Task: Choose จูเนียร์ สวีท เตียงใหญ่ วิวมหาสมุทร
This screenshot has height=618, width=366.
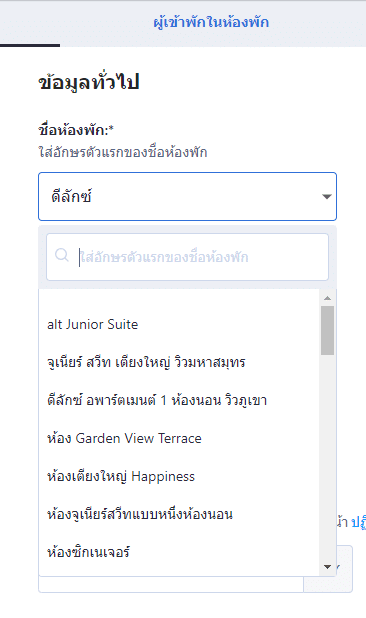Action: 179,362
